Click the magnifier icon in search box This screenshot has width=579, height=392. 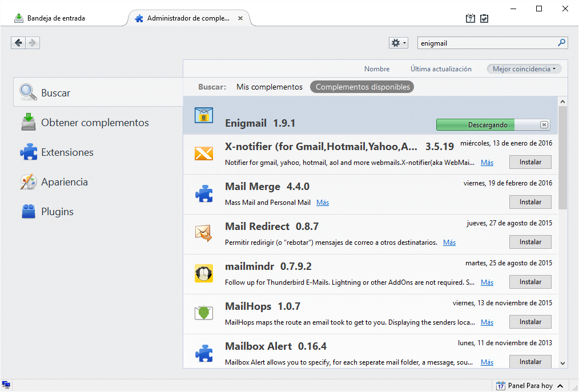561,43
